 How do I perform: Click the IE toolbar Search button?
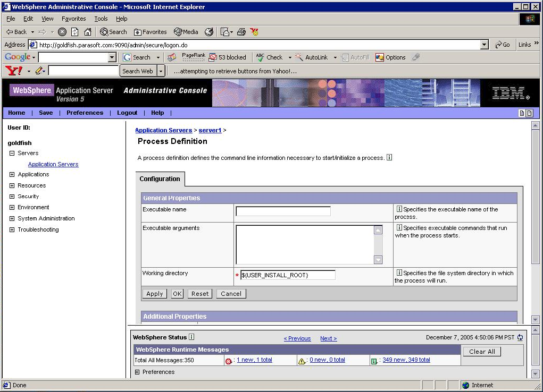click(113, 32)
